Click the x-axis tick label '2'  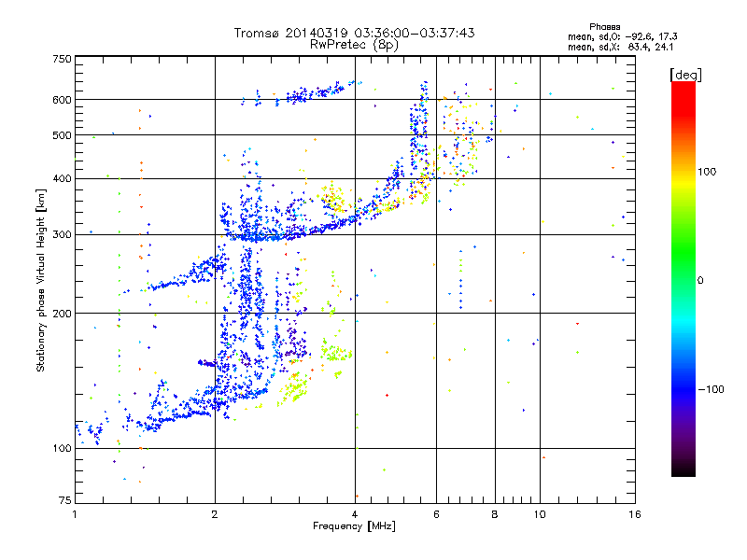[x=215, y=514]
